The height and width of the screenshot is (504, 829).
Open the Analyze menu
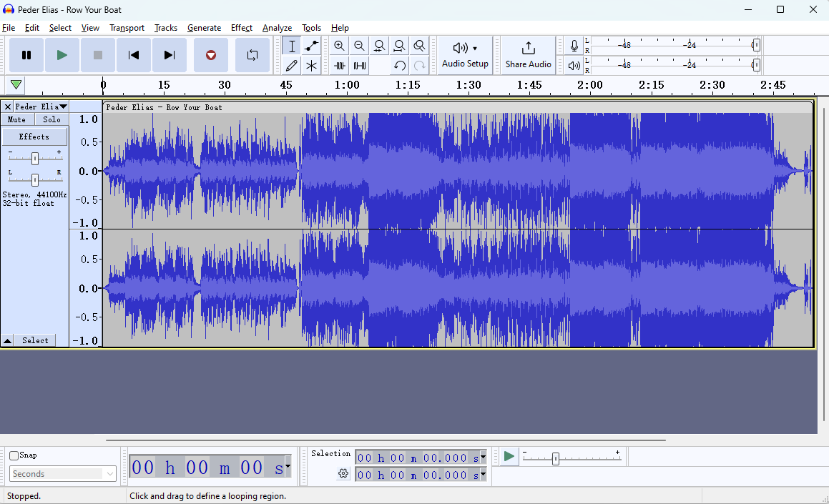[277, 28]
